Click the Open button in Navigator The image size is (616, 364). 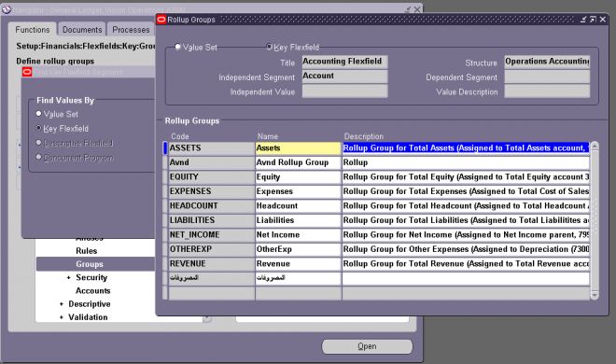point(367,346)
